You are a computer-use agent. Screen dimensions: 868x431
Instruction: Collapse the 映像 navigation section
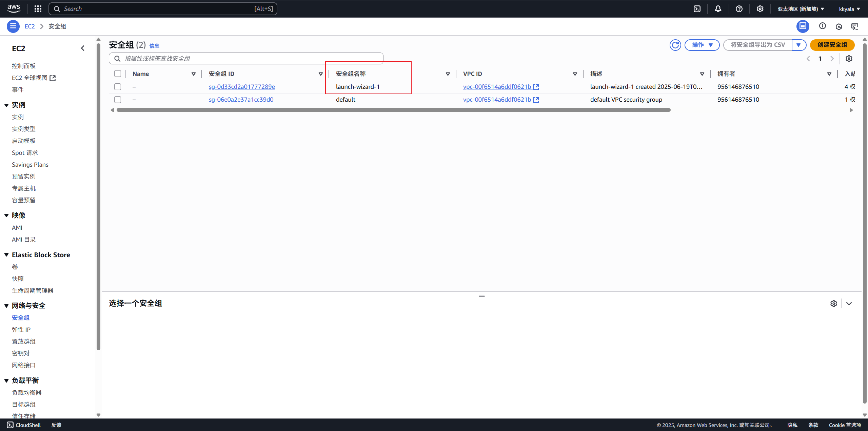coord(6,215)
